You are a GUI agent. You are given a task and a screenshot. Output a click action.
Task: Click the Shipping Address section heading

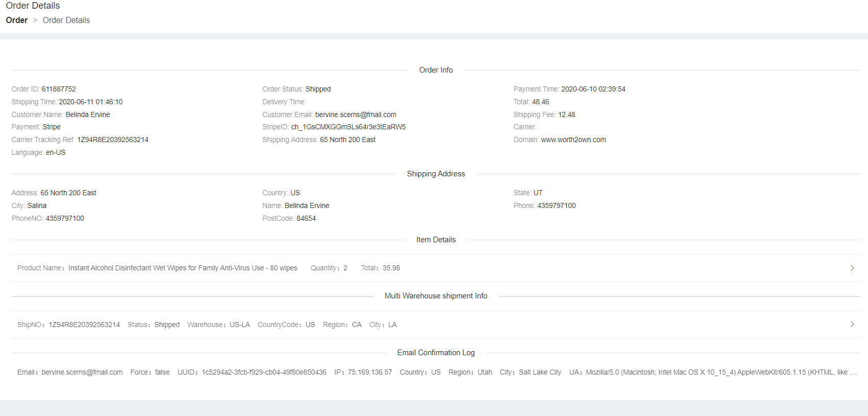tap(436, 174)
